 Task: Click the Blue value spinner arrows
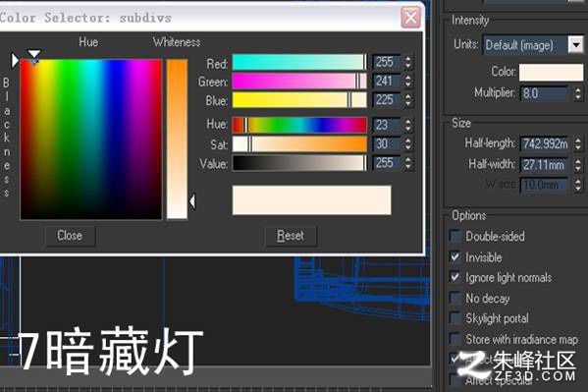tap(408, 100)
